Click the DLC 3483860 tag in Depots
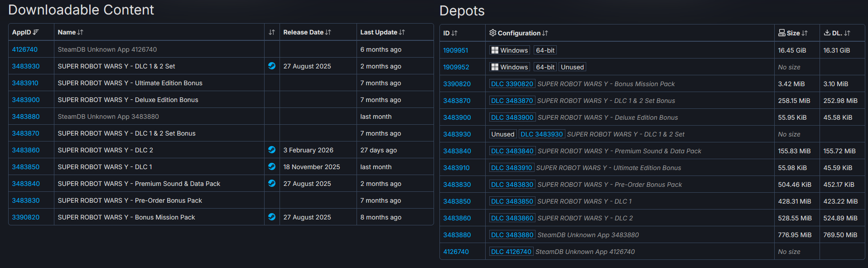The height and width of the screenshot is (268, 868). (x=512, y=218)
